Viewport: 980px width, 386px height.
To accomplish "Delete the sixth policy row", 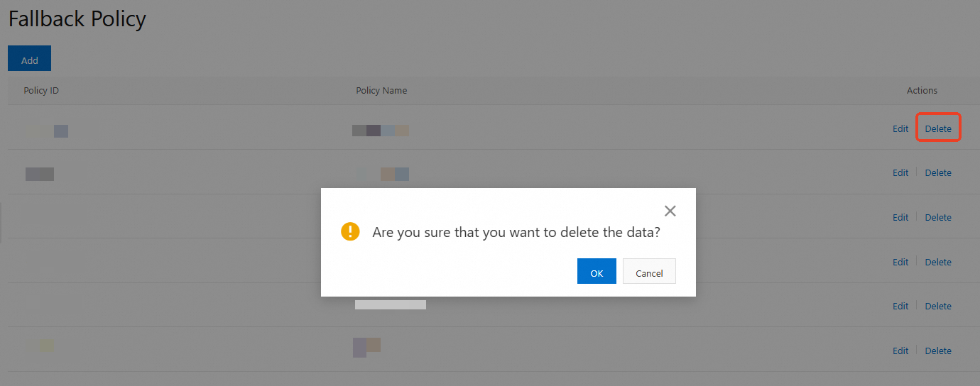I will point(937,351).
